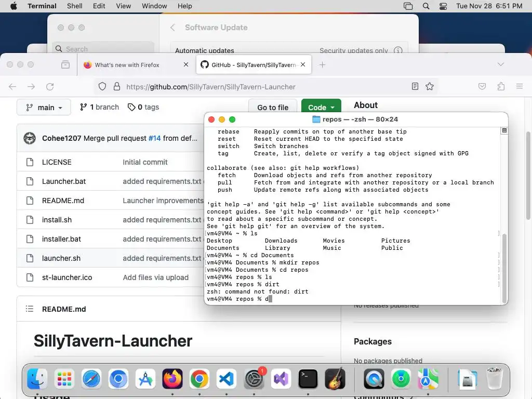Open the View menu
Screen dimensions: 532x399
tap(123, 6)
